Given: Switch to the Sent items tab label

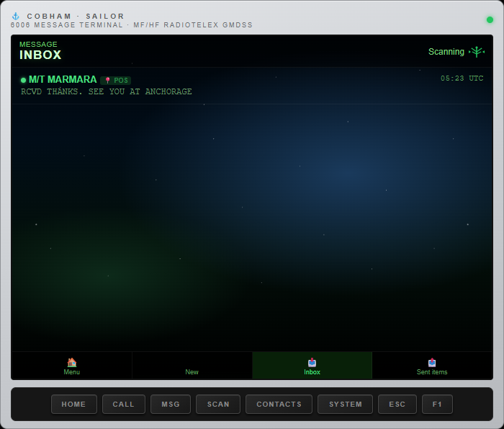Looking at the screenshot, I should click(x=432, y=372).
